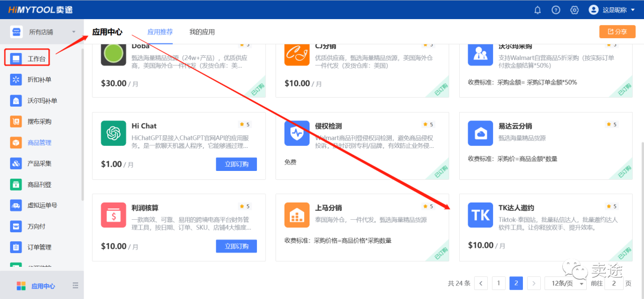Click the Doba green circle app icon
Viewport: 644px width, 299px height.
113,54
